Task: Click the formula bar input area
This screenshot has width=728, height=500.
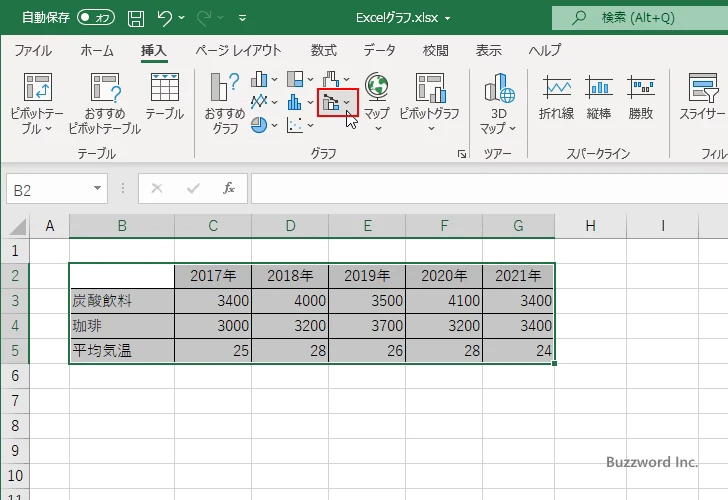Action: [x=489, y=188]
